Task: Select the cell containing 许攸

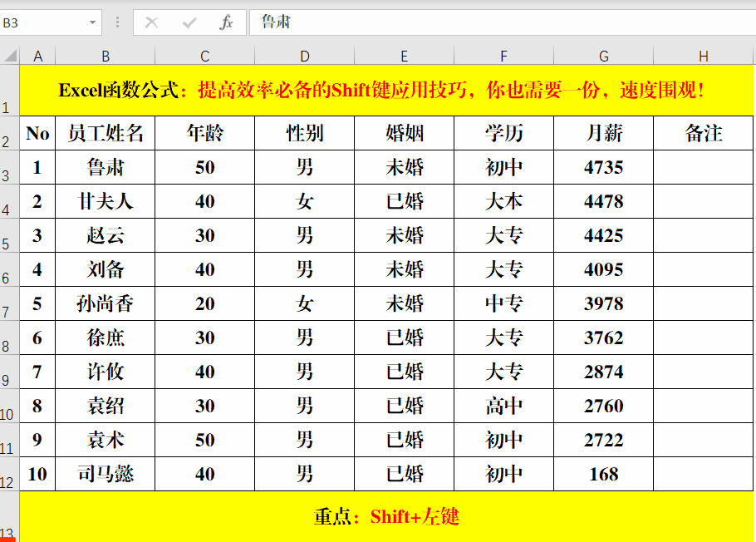Action: 106,372
